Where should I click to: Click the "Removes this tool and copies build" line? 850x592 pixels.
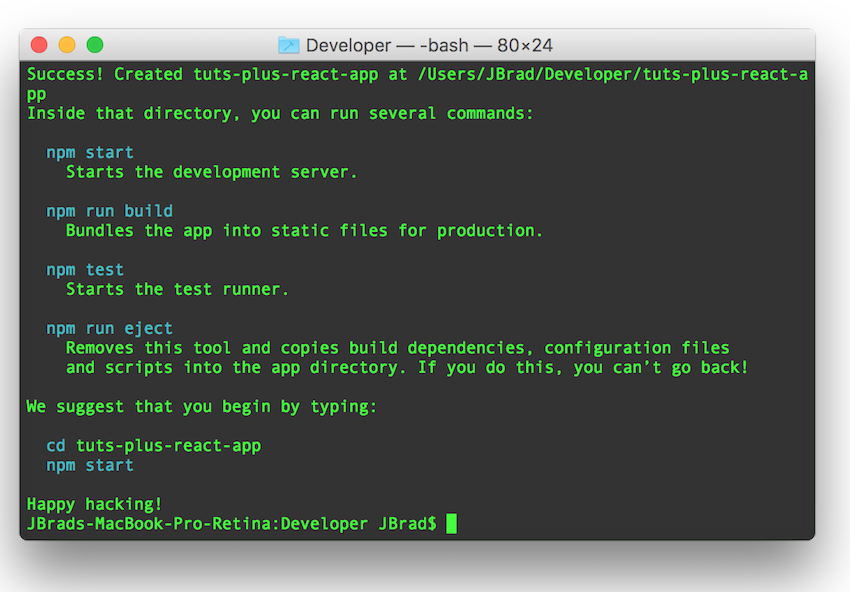[398, 348]
